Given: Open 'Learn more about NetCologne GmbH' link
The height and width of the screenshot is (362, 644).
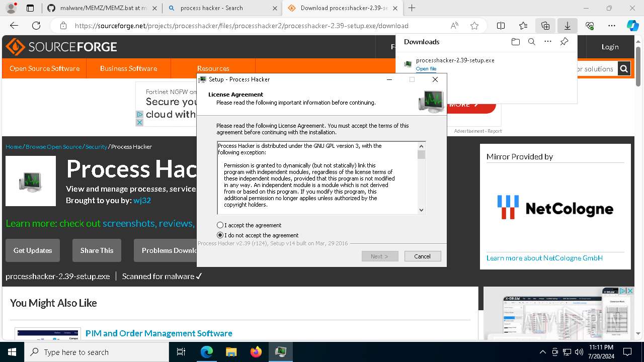Looking at the screenshot, I should coord(544,258).
